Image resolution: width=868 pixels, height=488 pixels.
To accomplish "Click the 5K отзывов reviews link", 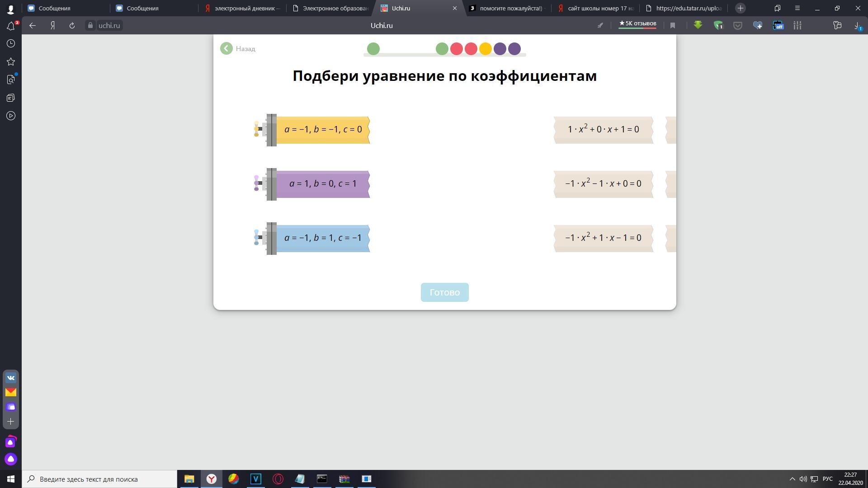I will [637, 23].
